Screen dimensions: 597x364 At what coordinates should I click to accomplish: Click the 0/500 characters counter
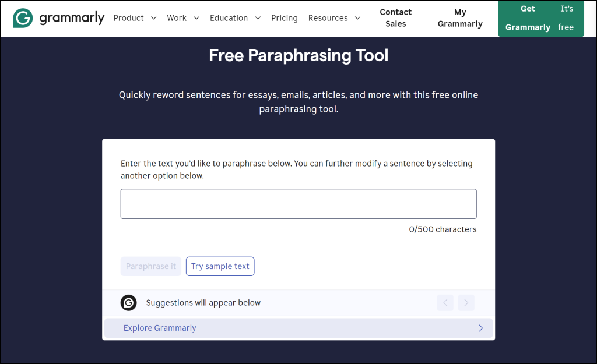tap(443, 229)
